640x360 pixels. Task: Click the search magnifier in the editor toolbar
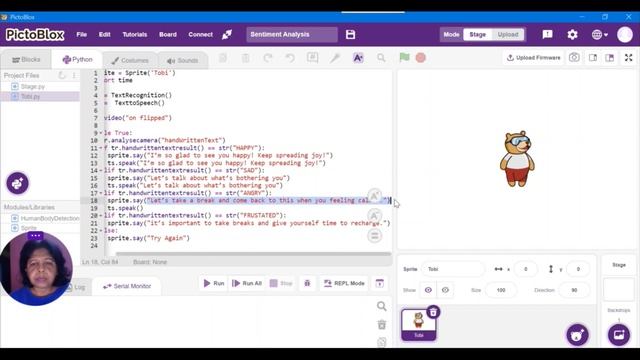click(x=381, y=58)
